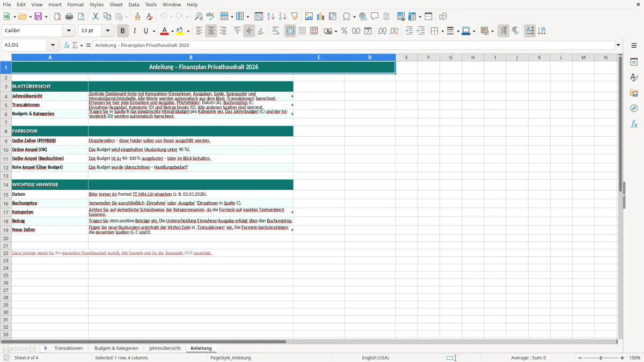
Task: Click the 100% zoom level
Action: pos(635,358)
